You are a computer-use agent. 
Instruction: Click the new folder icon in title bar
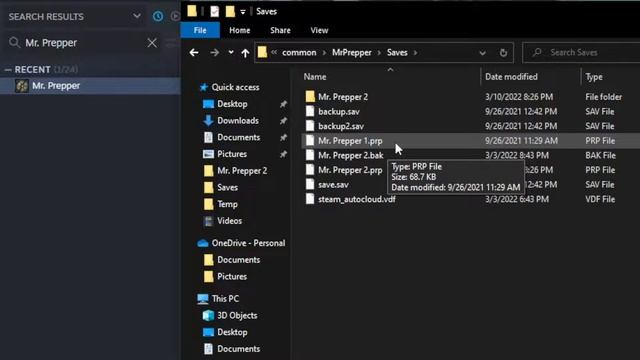pyautogui.click(x=230, y=11)
